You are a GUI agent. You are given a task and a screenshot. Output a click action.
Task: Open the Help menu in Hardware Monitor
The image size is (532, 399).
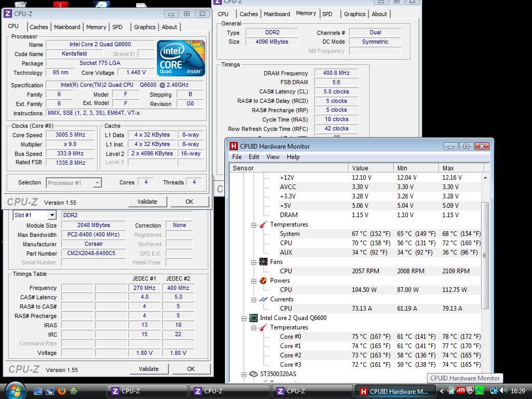[x=293, y=157]
